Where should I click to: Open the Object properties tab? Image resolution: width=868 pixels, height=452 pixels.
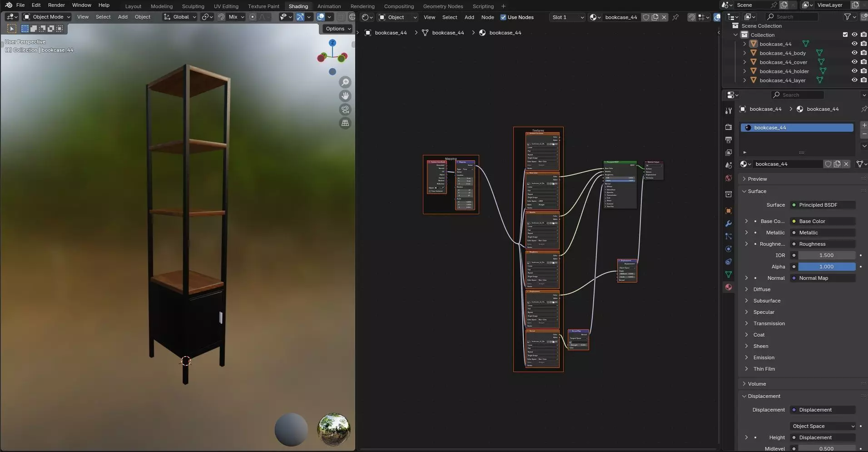729,211
